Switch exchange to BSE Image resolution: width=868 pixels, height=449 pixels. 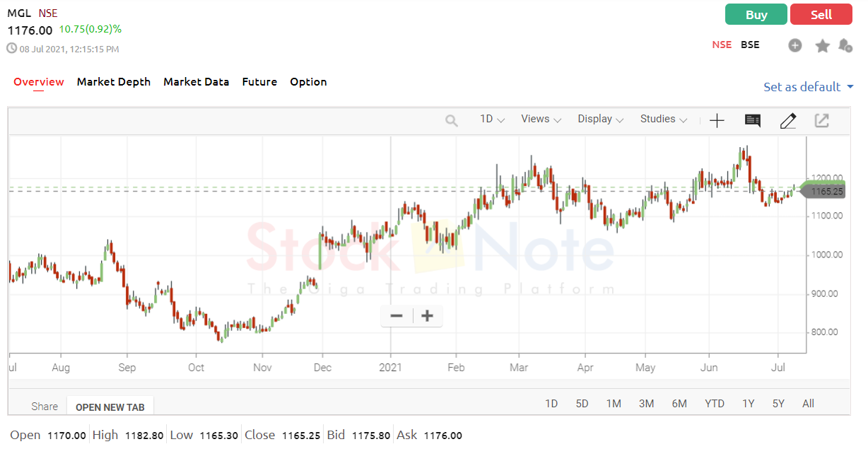pyautogui.click(x=750, y=45)
